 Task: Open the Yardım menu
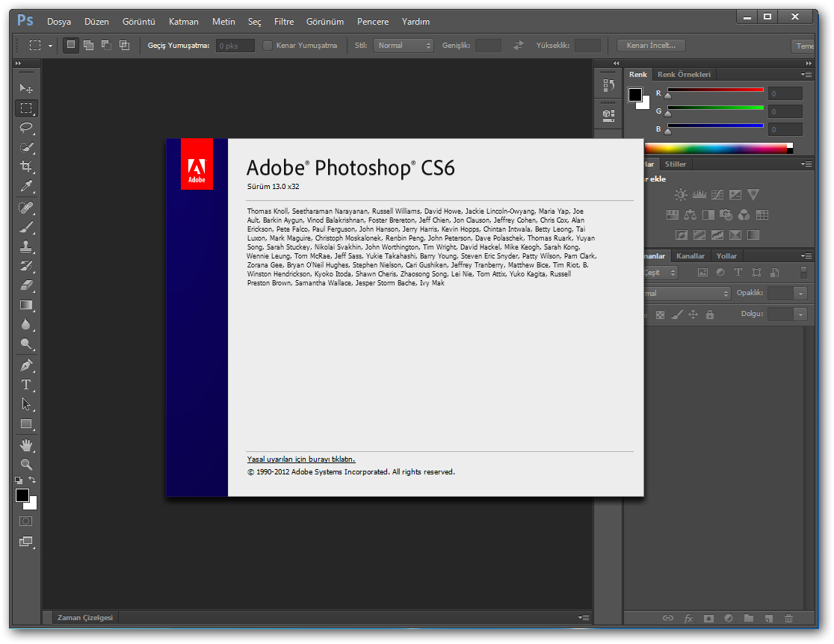(416, 22)
